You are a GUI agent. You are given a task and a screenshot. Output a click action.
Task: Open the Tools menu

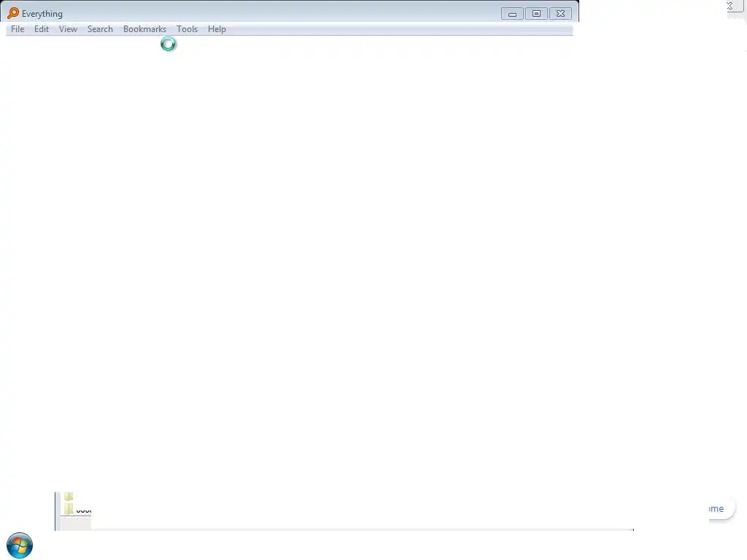pos(187,29)
